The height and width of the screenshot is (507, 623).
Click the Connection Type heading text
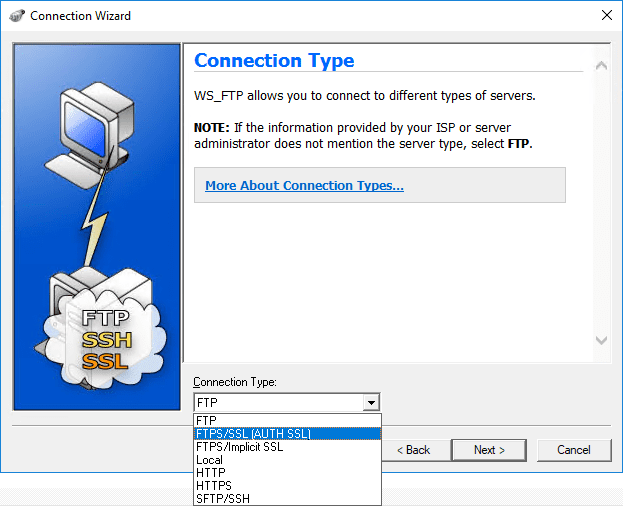tap(274, 61)
